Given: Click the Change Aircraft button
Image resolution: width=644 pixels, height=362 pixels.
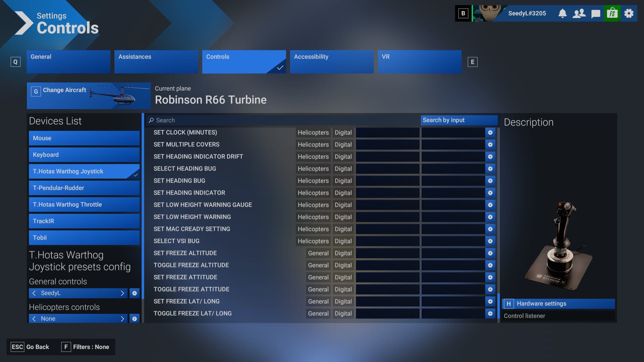Looking at the screenshot, I should [89, 96].
